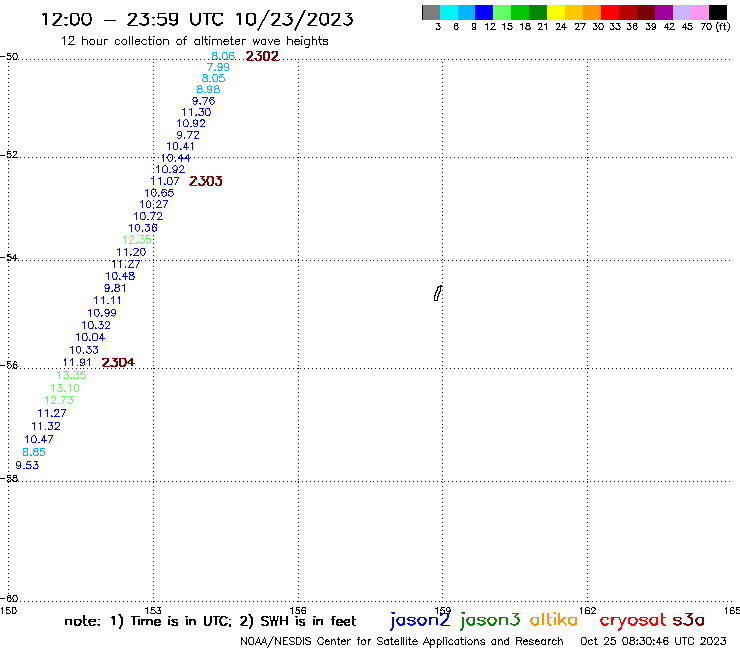740x650 pixels.
Task: Click the 156 longitude axis label
Action: (298, 610)
